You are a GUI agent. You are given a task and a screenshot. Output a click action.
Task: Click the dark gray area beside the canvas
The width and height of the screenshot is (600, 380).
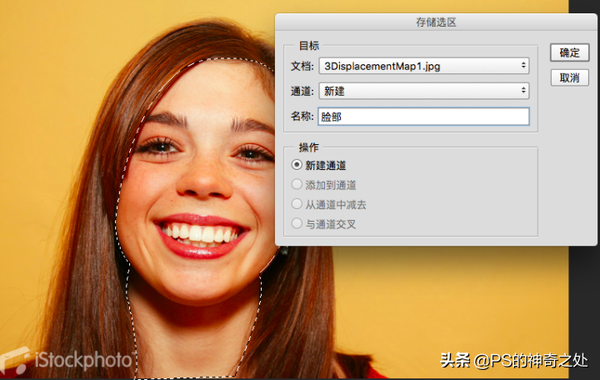point(584,306)
